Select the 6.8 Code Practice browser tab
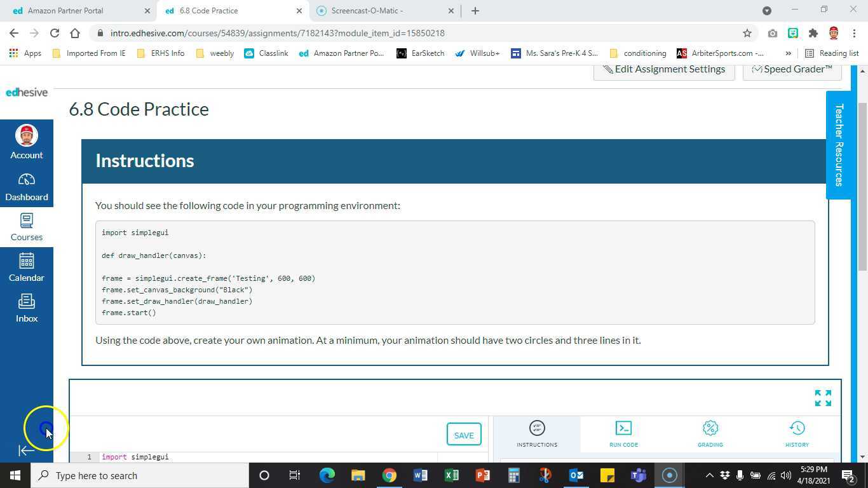This screenshot has height=488, width=868. pos(233,11)
